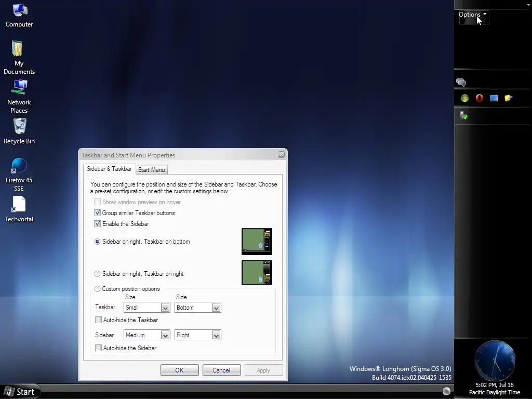Click the Cancel button
This screenshot has height=399, width=532.
pyautogui.click(x=221, y=370)
